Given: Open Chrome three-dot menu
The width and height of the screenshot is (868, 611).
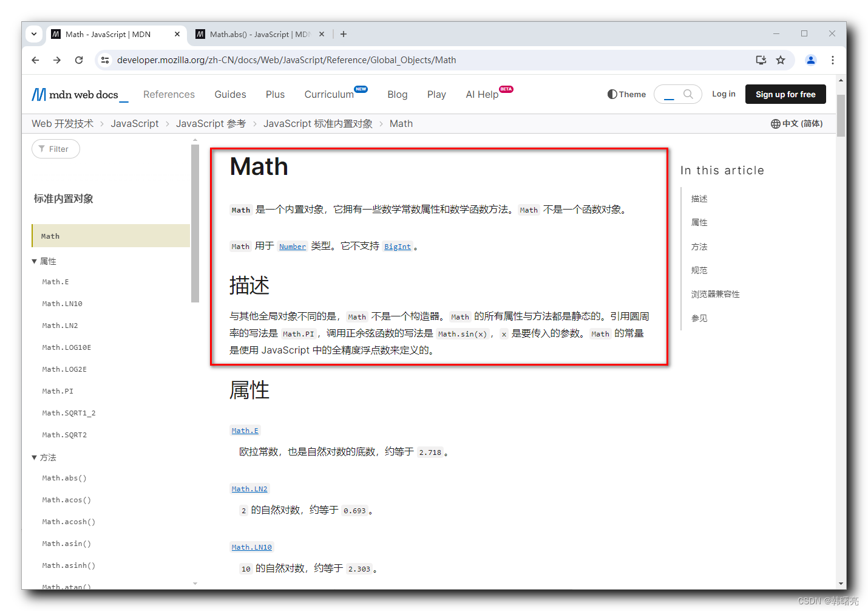Looking at the screenshot, I should point(833,60).
